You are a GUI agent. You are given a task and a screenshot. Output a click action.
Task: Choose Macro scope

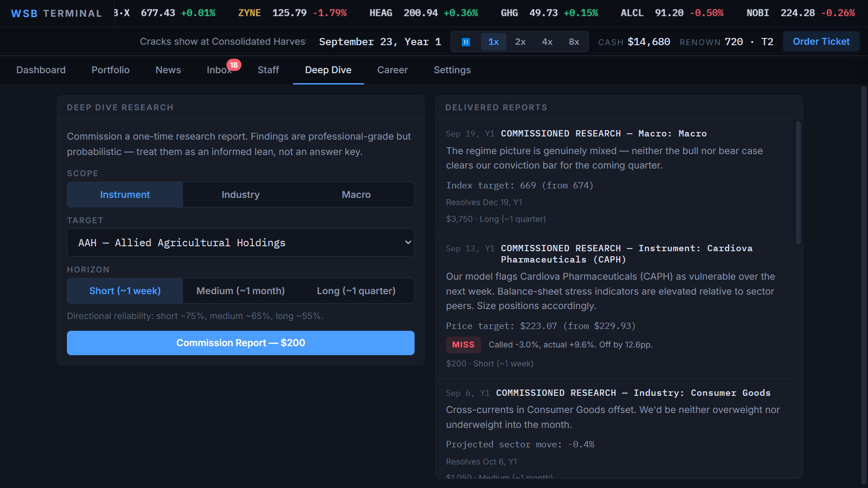(356, 195)
